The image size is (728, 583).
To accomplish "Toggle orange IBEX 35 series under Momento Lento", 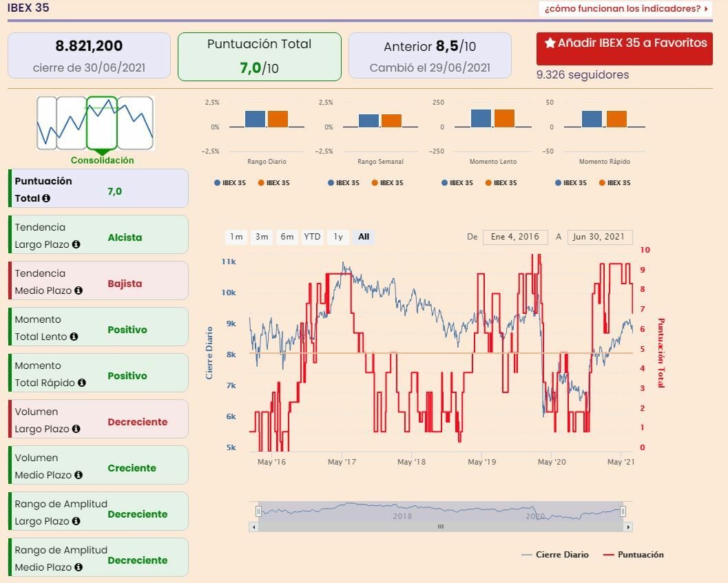I will pyautogui.click(x=501, y=183).
